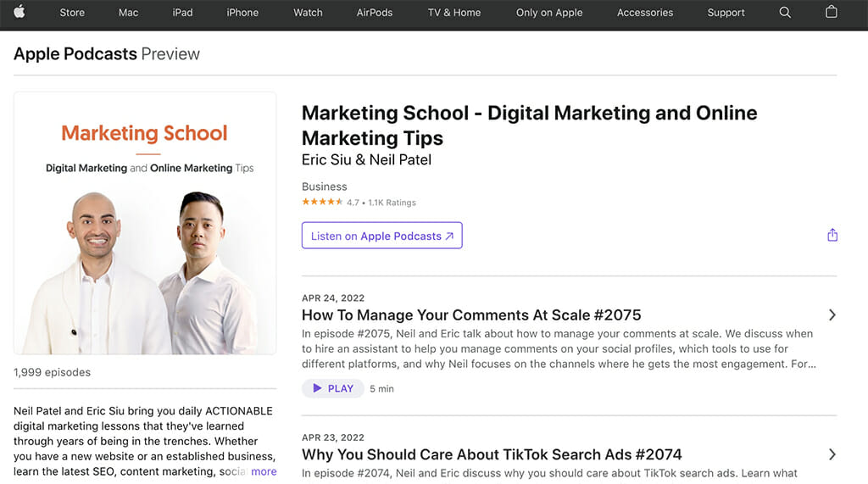Open the search magnifier icon
Image resolution: width=868 pixels, height=484 pixels.
tap(785, 12)
